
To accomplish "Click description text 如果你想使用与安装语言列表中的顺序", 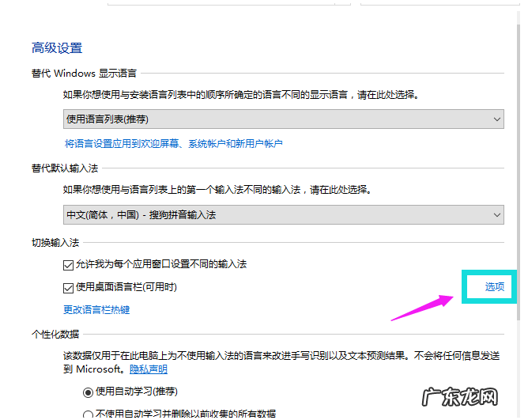I will point(241,94).
